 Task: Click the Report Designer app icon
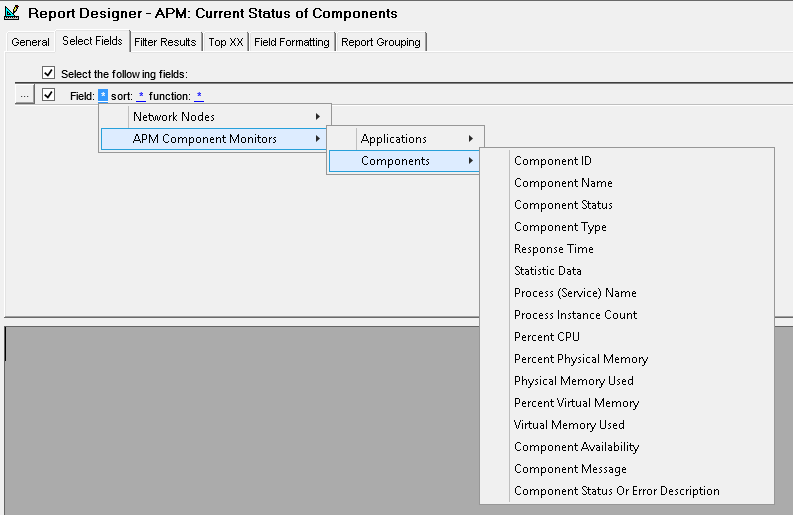tap(12, 13)
